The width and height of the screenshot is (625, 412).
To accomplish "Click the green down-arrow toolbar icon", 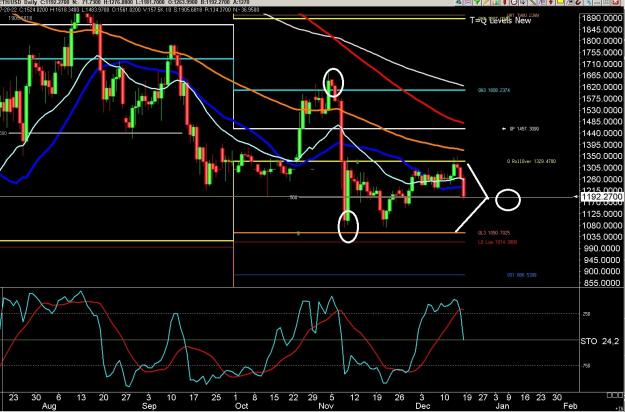I will pyautogui.click(x=477, y=2).
